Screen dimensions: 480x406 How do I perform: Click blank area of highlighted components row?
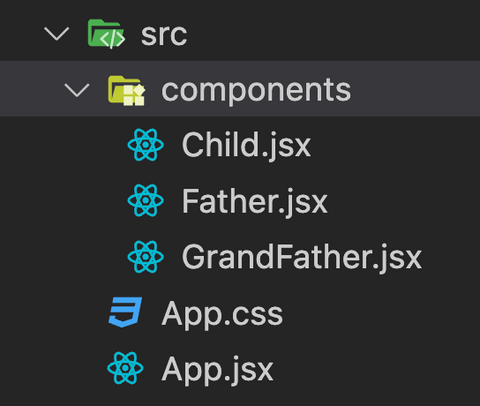pyautogui.click(x=413, y=89)
